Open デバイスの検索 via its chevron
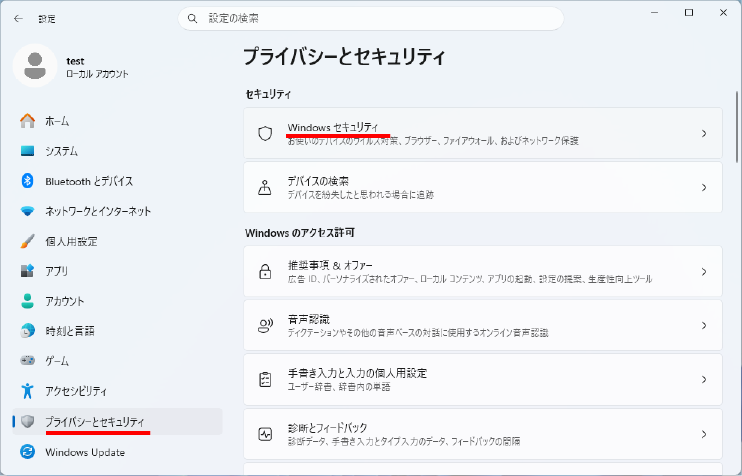The height and width of the screenshot is (476, 742). [704, 187]
